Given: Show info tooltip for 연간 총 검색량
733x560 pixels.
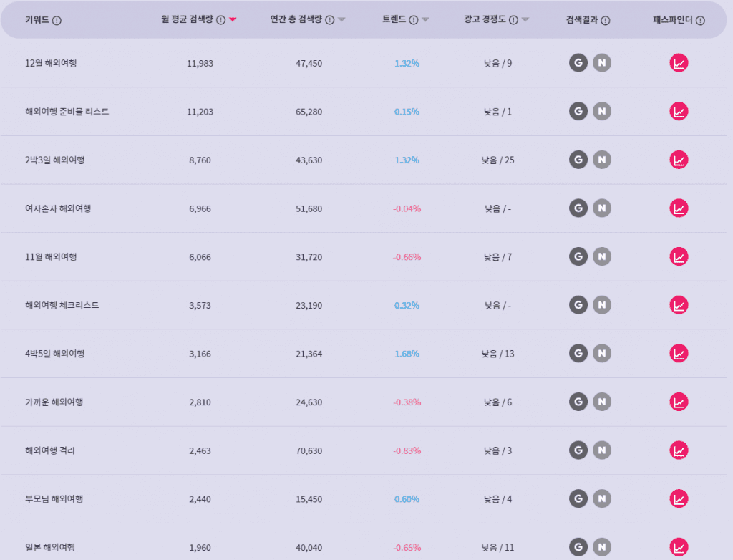Looking at the screenshot, I should [329, 19].
